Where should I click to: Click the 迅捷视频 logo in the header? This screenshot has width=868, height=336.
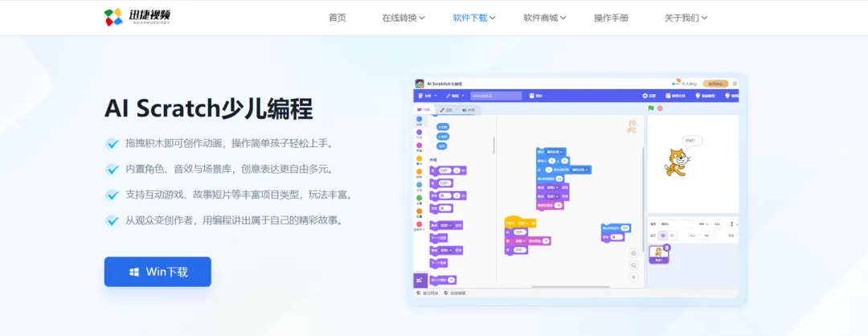tap(137, 17)
